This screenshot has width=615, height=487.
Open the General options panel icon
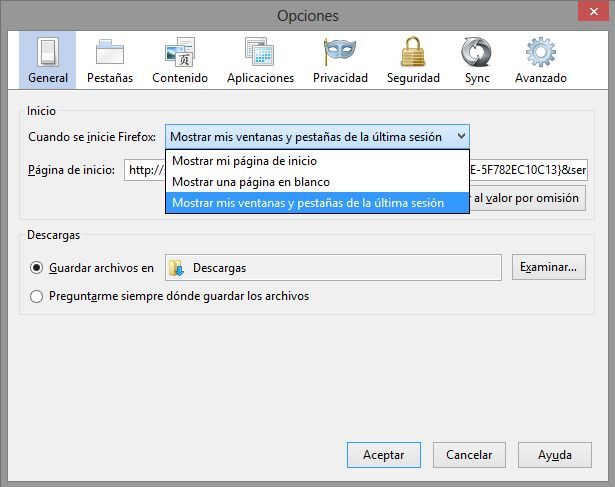(x=47, y=52)
